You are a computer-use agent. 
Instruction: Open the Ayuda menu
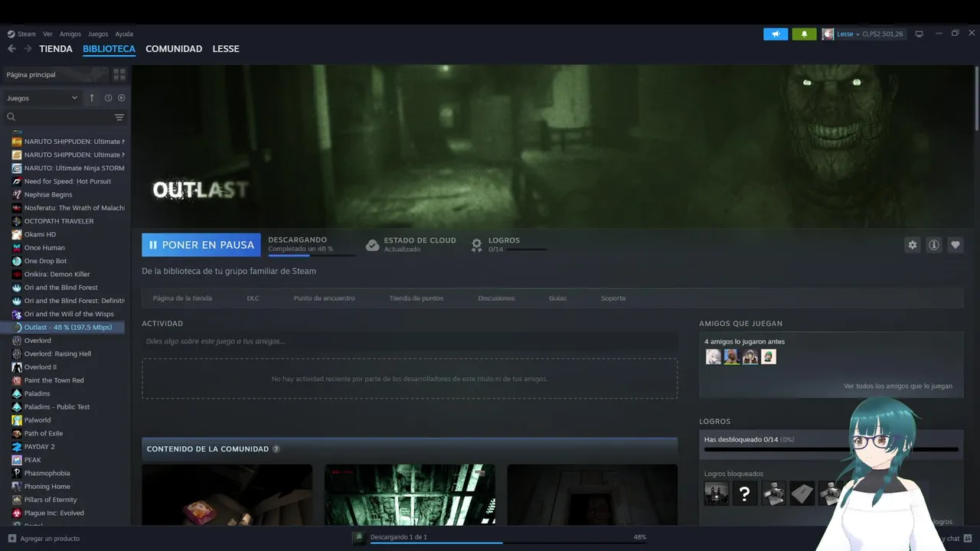pyautogui.click(x=124, y=34)
